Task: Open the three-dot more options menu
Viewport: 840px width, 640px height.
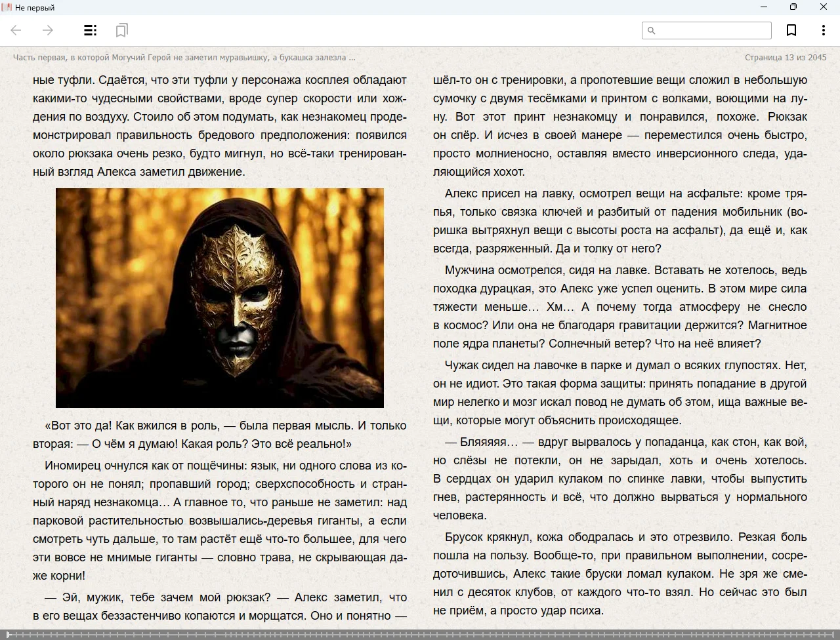Action: tap(823, 30)
